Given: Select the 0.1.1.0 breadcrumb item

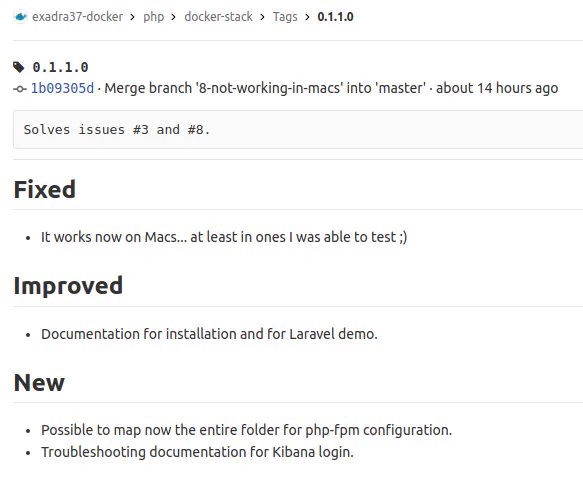Looking at the screenshot, I should point(335,17).
